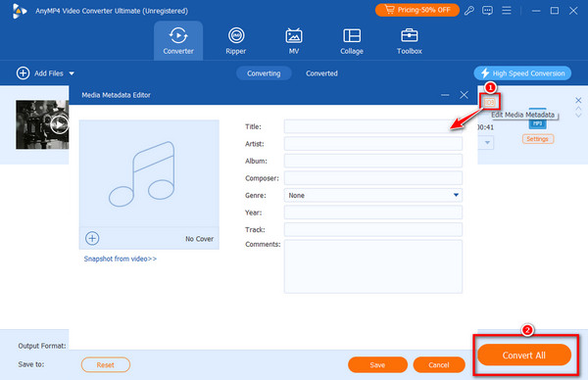The height and width of the screenshot is (380, 588).
Task: Click the Year input field
Action: click(x=373, y=213)
